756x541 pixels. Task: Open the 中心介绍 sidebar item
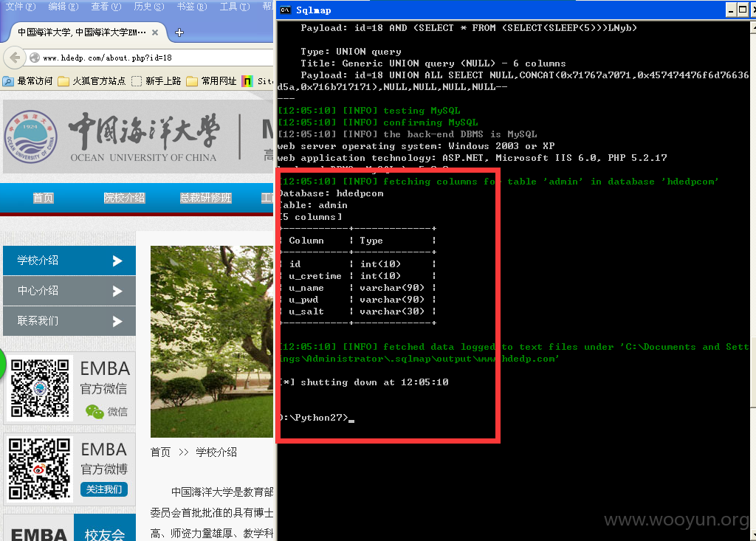coord(69,291)
